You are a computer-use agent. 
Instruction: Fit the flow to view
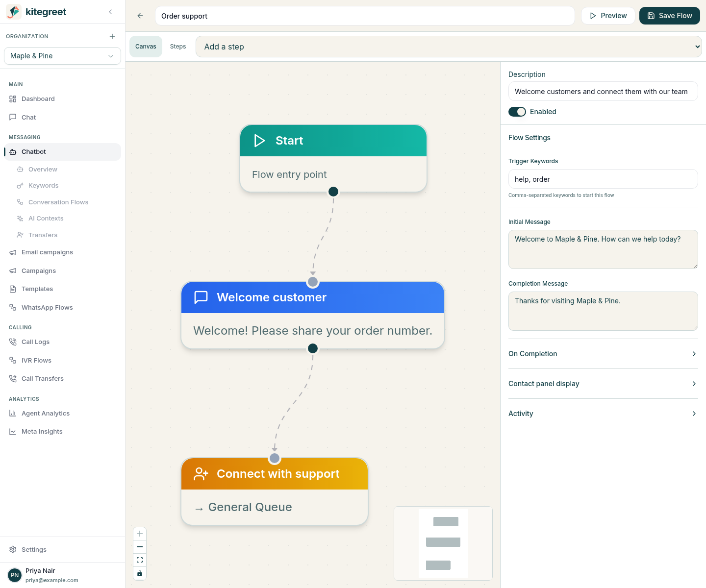click(140, 560)
